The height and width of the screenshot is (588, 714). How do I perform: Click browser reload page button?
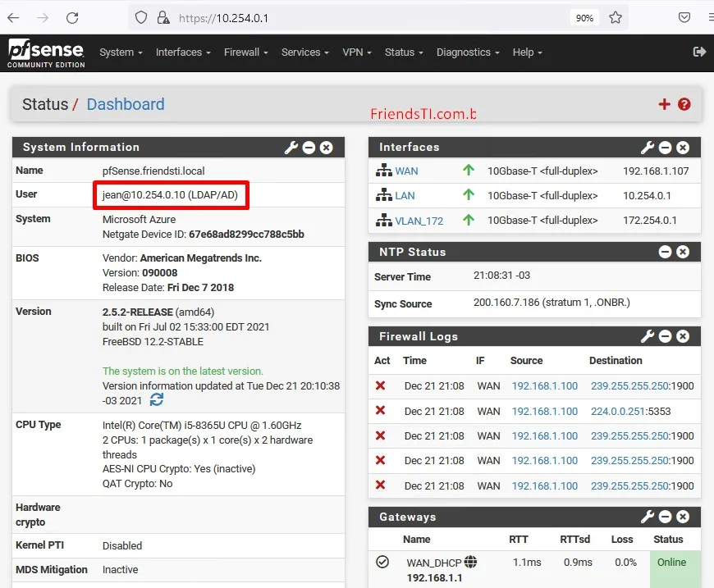(72, 17)
